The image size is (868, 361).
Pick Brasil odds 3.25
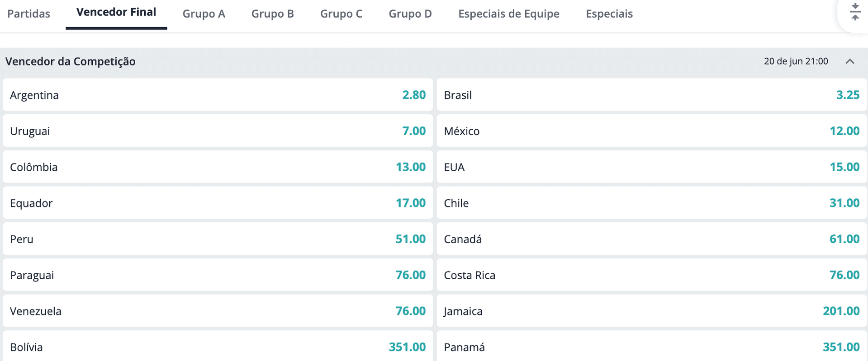[x=652, y=95]
